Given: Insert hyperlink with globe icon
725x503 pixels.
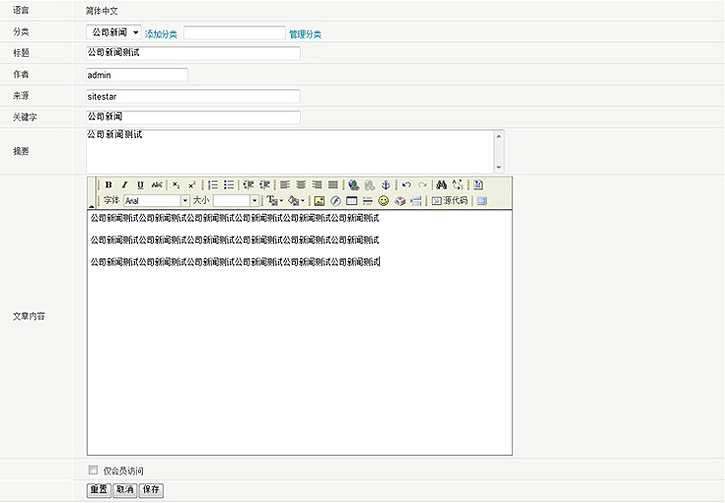Looking at the screenshot, I should (354, 185).
